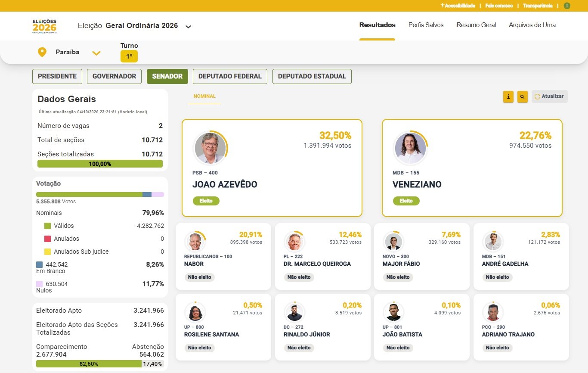588x373 pixels.
Task: Click the green Válidos color swatch
Action: click(x=48, y=226)
